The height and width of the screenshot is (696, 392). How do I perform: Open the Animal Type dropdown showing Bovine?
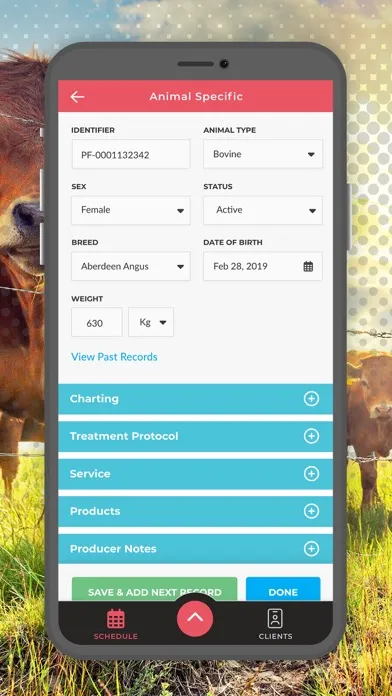(263, 154)
